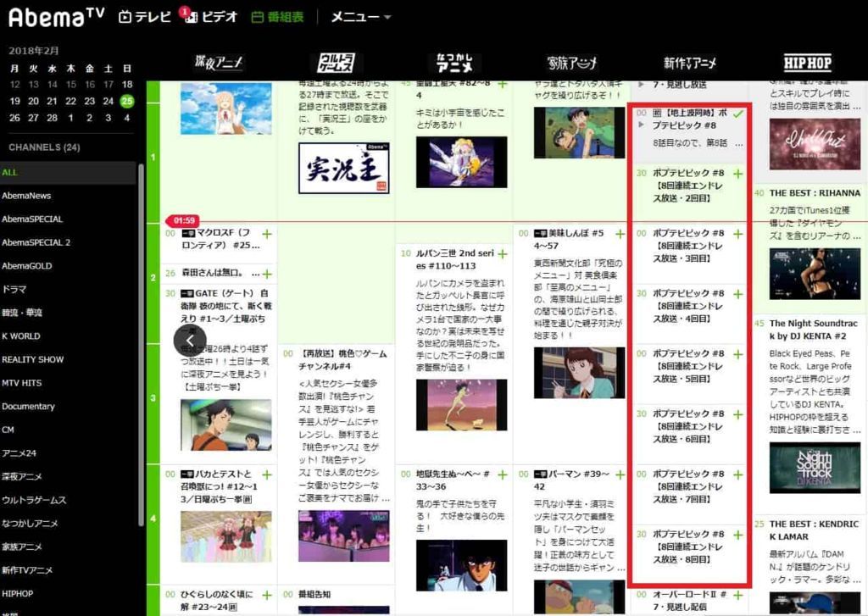Image resolution: width=868 pixels, height=616 pixels.
Task: Open the 番組表 schedule tab
Action: click(277, 17)
